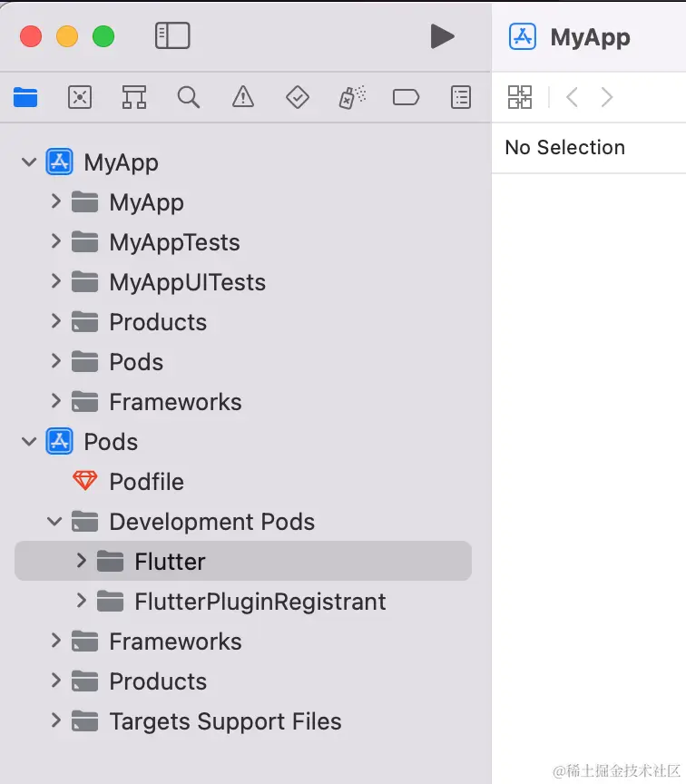The height and width of the screenshot is (784, 686).
Task: Open the Debug navigator
Action: (x=352, y=97)
